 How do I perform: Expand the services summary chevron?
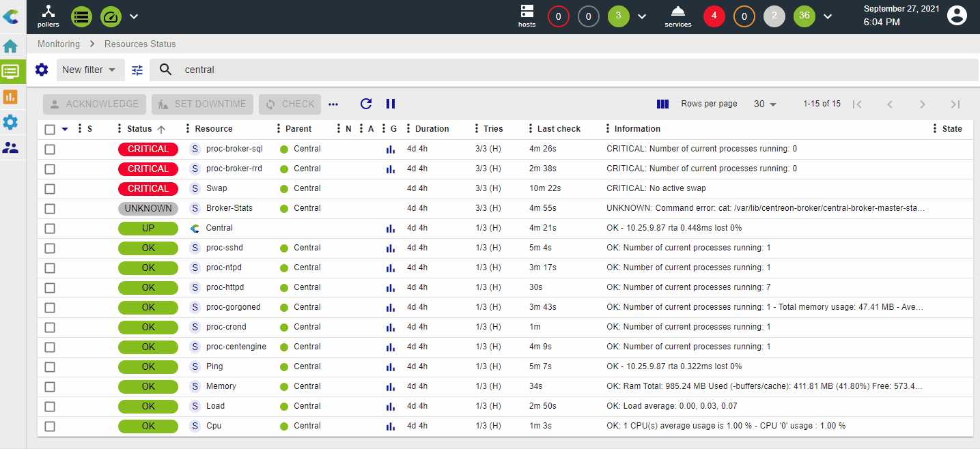[828, 16]
